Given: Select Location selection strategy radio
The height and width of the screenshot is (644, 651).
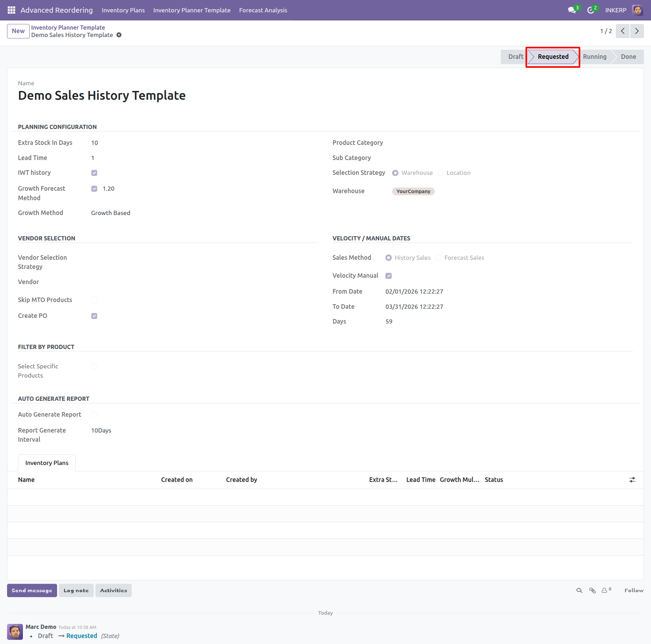Looking at the screenshot, I should click(440, 173).
